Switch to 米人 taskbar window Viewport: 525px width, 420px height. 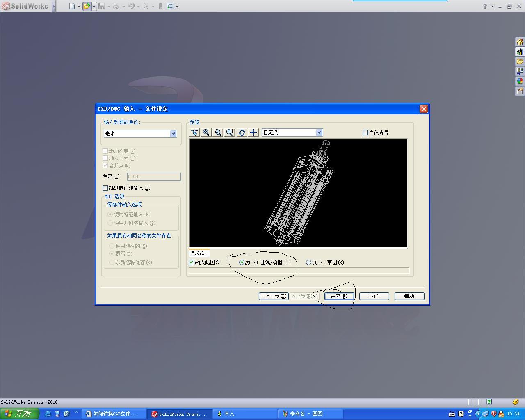[x=245, y=414]
